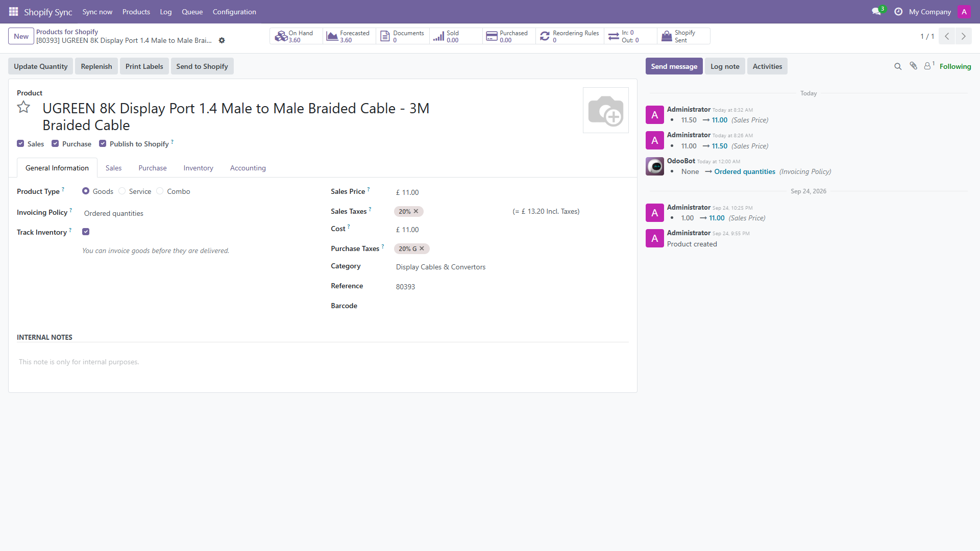Screen dimensions: 980x551
Task: Switch to the Accounting tab
Action: (248, 168)
